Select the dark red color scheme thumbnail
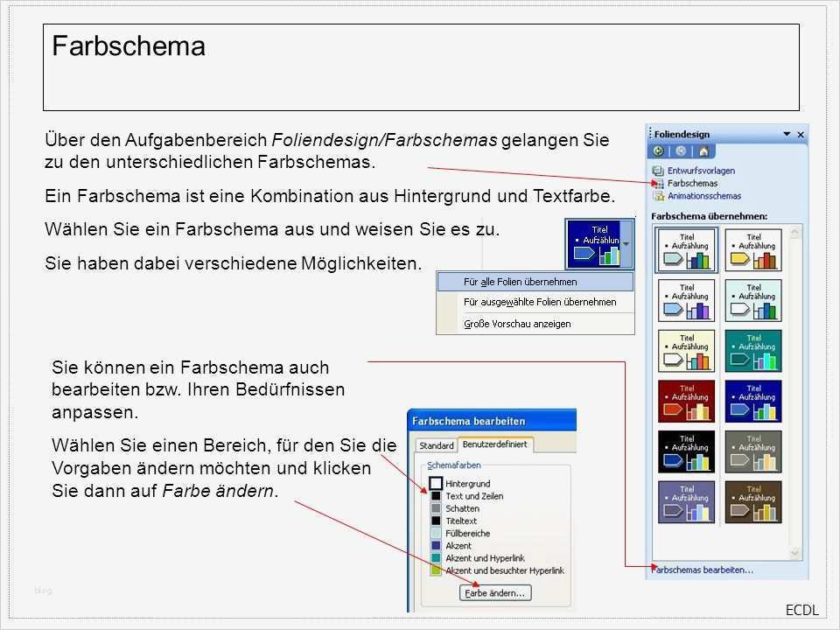 point(686,401)
